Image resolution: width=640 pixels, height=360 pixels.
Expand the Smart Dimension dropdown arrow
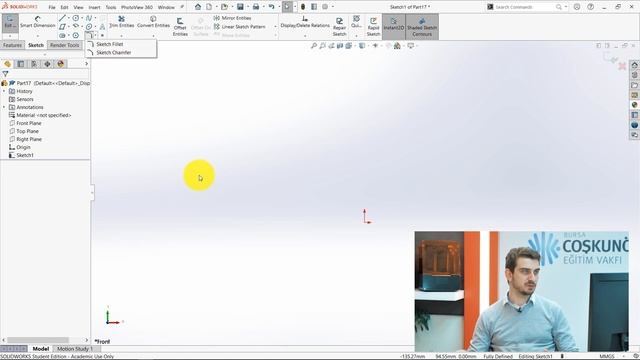[x=38, y=36]
